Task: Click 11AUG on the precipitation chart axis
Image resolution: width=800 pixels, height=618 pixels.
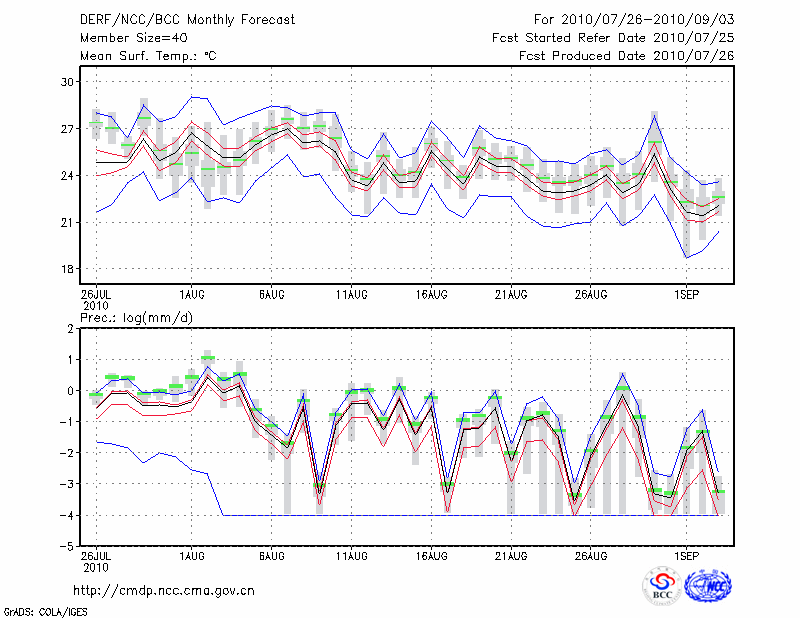Action: tap(351, 553)
